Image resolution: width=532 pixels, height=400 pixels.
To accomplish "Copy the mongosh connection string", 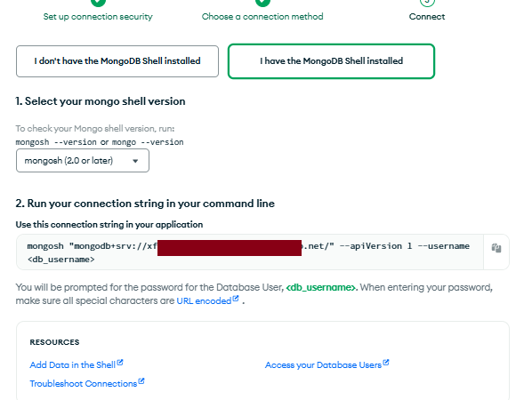I will 496,248.
